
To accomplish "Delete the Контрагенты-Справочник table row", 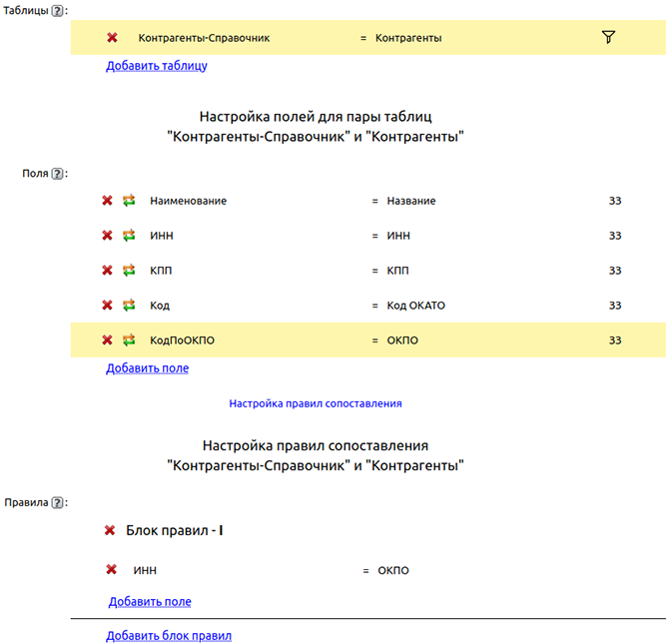I will [x=112, y=37].
